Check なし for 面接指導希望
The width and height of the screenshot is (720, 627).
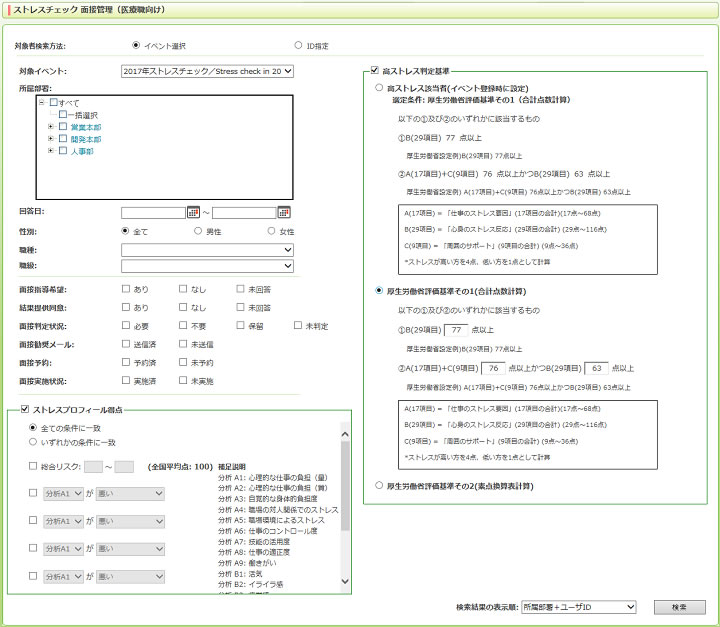(183, 288)
